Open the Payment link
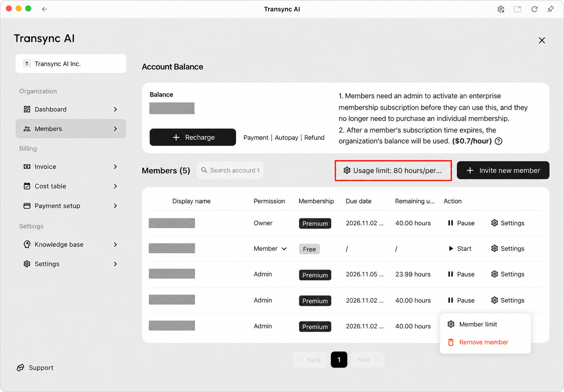 click(256, 138)
